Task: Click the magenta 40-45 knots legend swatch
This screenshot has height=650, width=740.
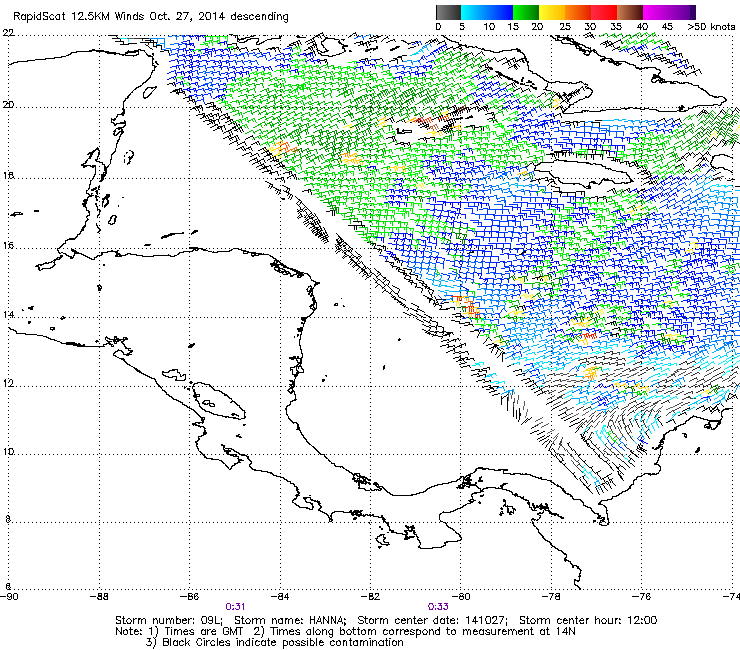Action: 656,12
